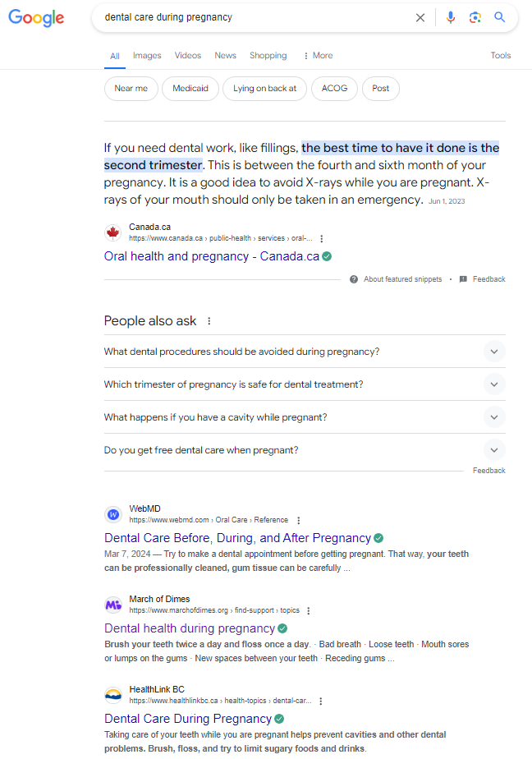The image size is (532, 759).
Task: Clear the search query with the X icon
Action: coord(420,17)
